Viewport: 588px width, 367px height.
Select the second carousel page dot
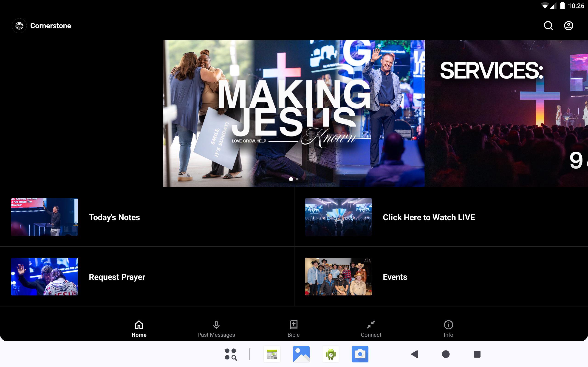pyautogui.click(x=297, y=179)
